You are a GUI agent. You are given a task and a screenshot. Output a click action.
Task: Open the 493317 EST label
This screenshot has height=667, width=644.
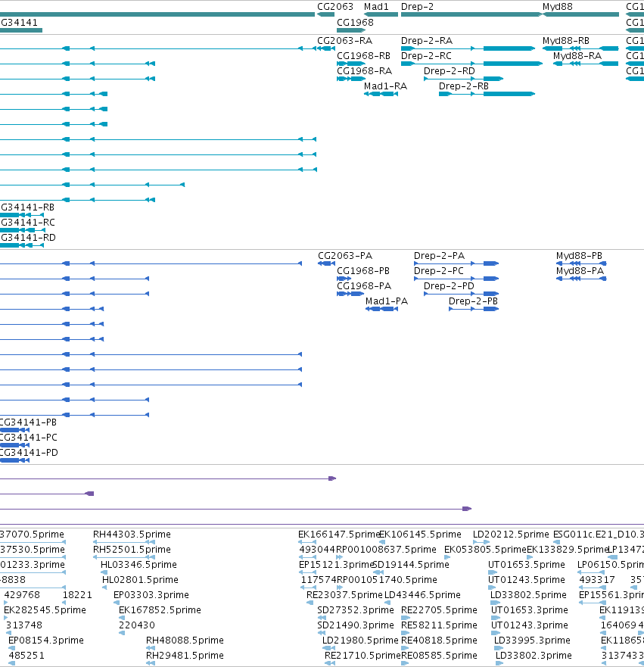click(x=597, y=580)
